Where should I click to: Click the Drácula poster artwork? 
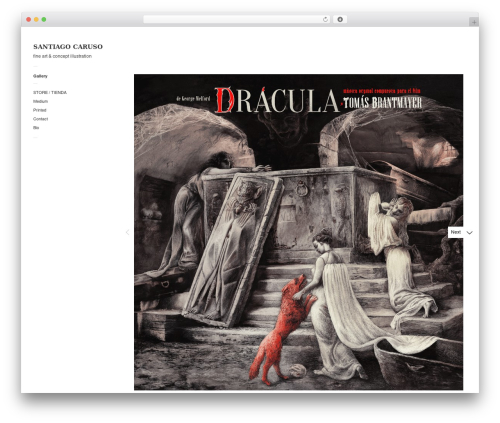[298, 232]
